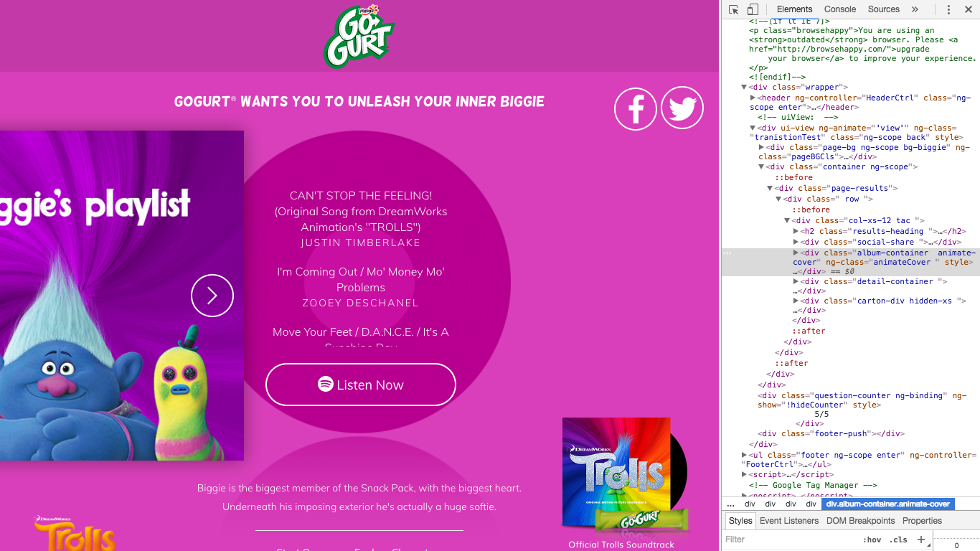Viewport: 980px width, 551px height.
Task: Click next arrow on playlist cover
Action: tap(212, 296)
